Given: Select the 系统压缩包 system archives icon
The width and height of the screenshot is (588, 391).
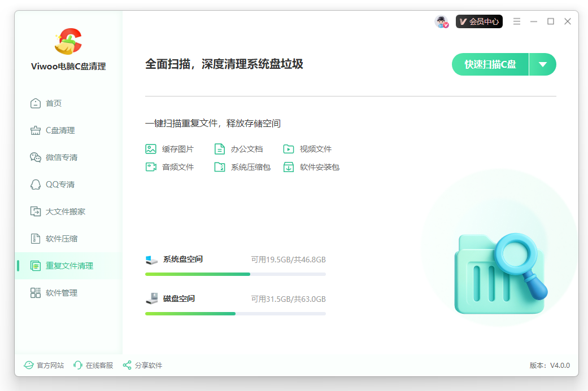Looking at the screenshot, I should (220, 166).
